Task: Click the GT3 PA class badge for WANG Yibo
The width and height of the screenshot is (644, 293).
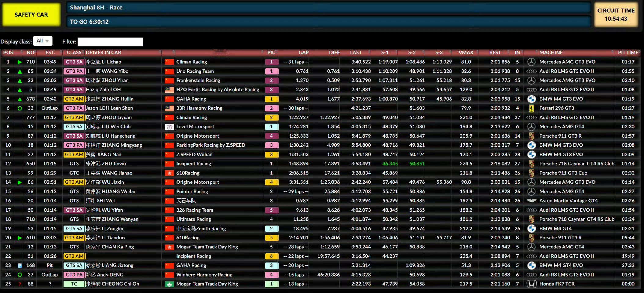Action: point(74,71)
